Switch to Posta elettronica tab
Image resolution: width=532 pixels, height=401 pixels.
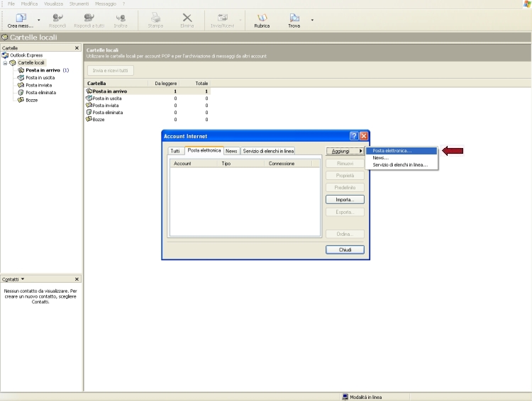(204, 150)
